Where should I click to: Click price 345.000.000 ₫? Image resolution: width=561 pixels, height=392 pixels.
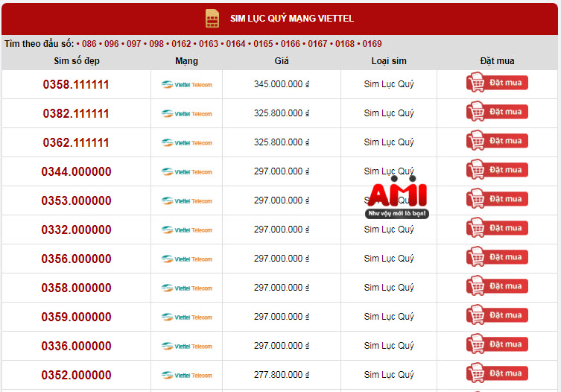[x=282, y=84]
